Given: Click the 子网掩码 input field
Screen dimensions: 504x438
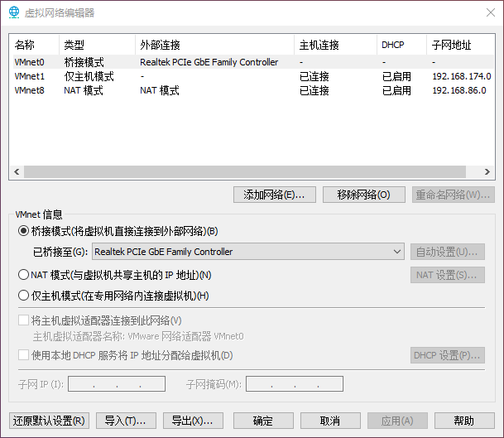Looking at the screenshot, I should 295,383.
